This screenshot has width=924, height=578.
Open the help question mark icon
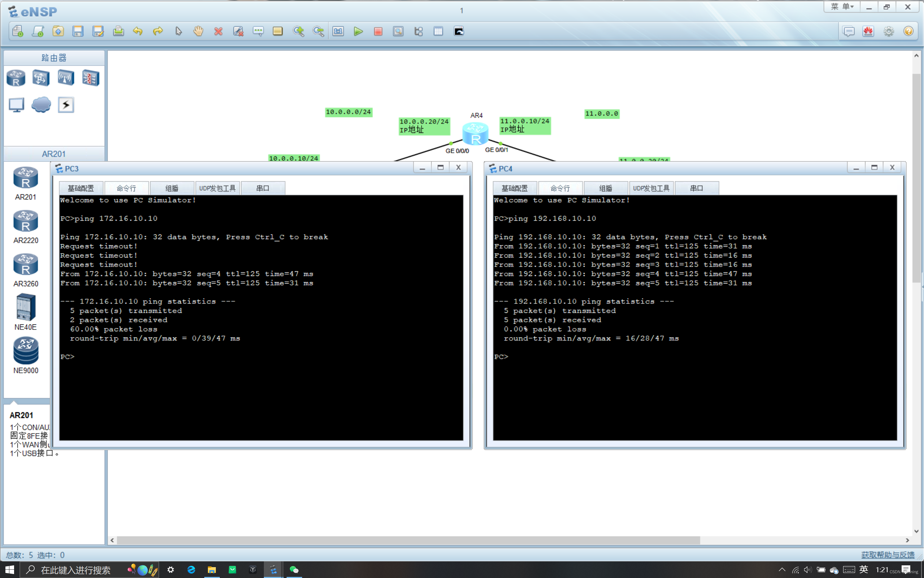(908, 31)
